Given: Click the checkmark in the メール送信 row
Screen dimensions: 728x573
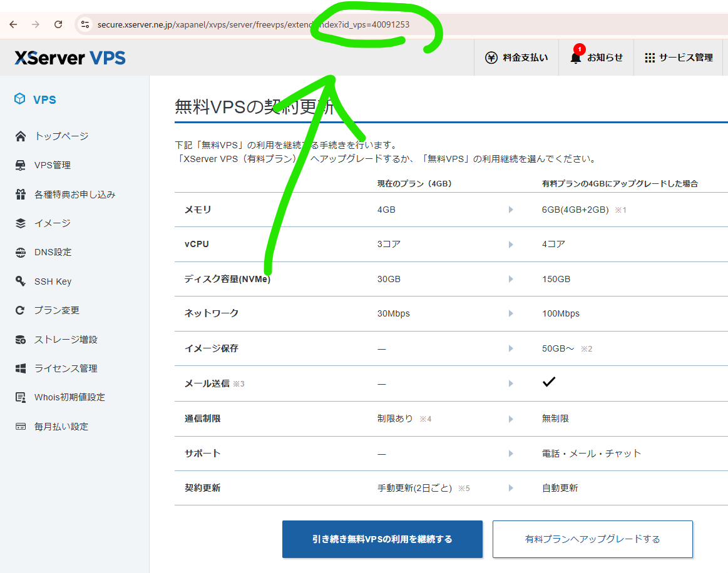Looking at the screenshot, I should (x=549, y=382).
